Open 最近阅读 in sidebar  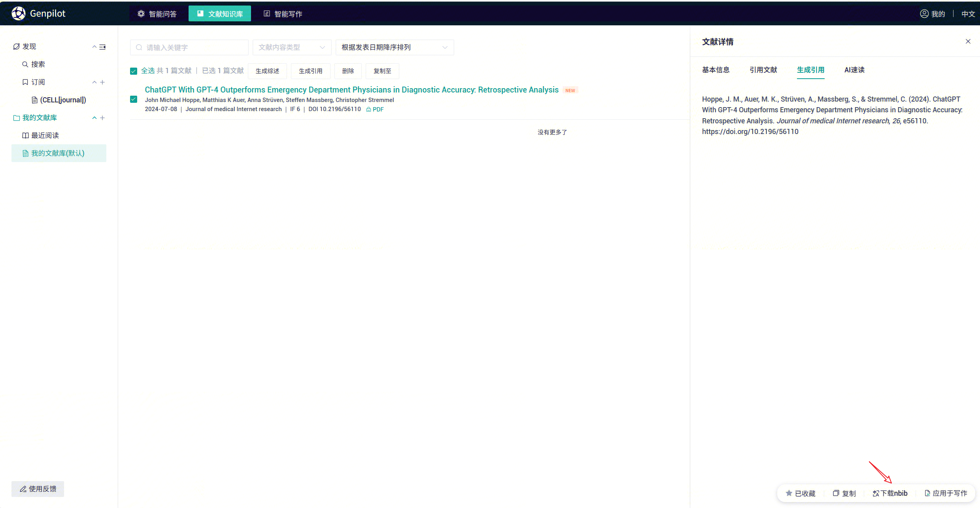tap(45, 136)
